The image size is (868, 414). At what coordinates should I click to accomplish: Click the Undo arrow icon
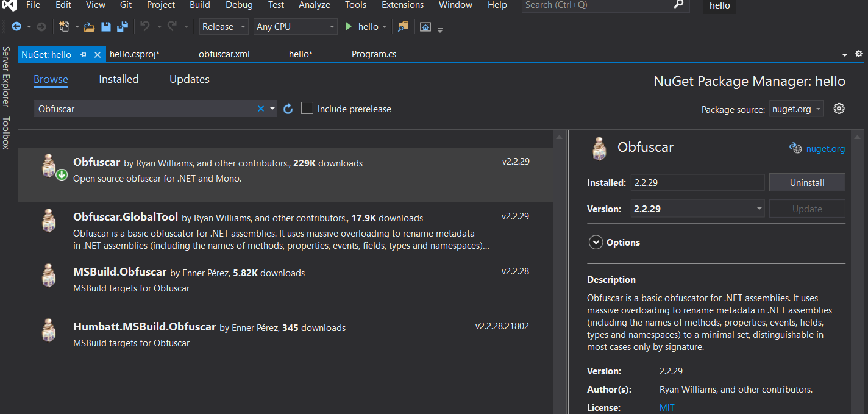click(x=145, y=26)
